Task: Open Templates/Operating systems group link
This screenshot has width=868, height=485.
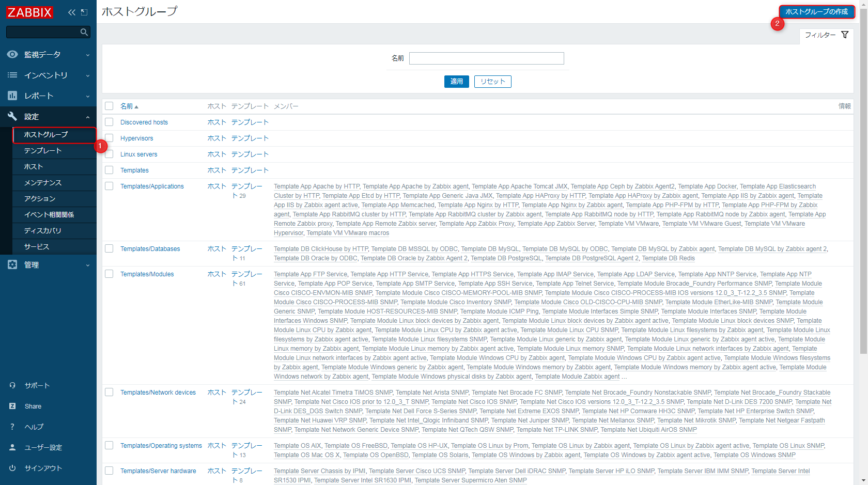Action: [161, 446]
